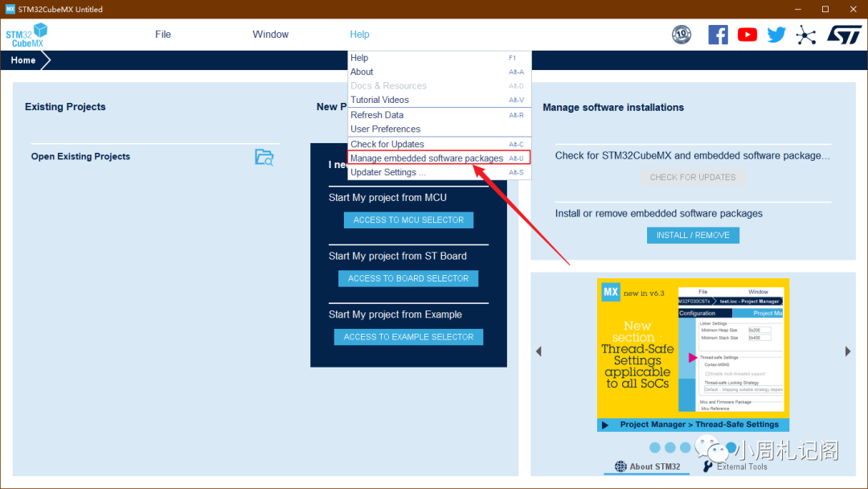Click ACCESS TO BOARD SELECTOR button
Screen dimensions: 868x489
point(408,278)
